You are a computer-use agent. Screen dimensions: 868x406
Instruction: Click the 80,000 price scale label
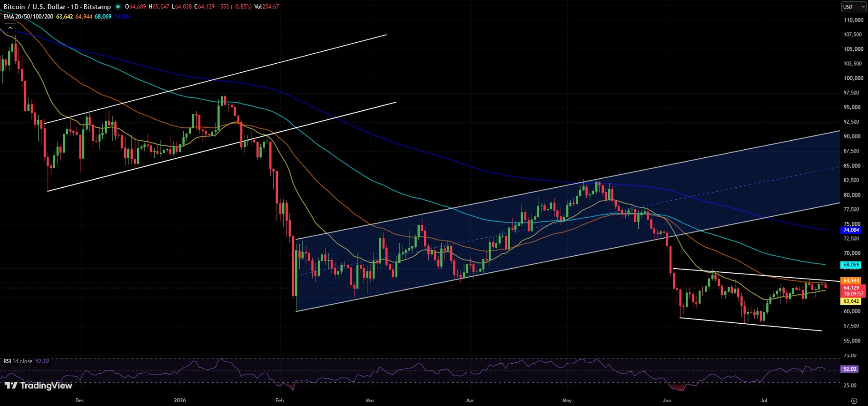[852, 195]
